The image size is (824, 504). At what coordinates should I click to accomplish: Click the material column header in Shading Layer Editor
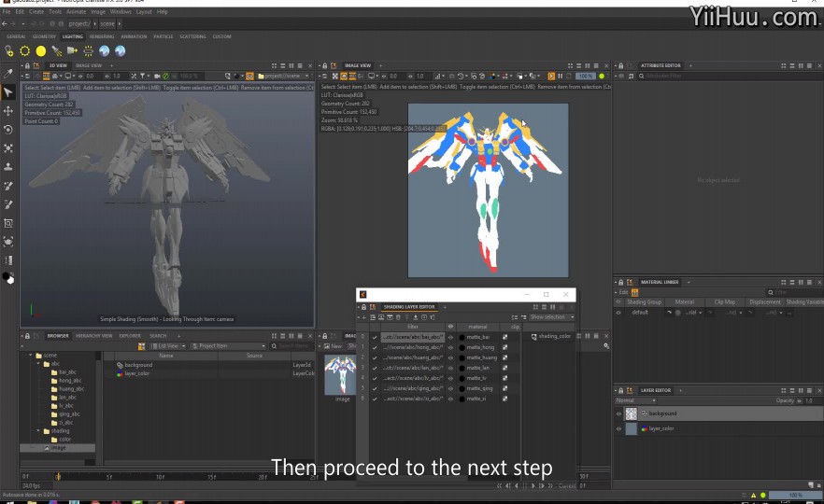[477, 327]
